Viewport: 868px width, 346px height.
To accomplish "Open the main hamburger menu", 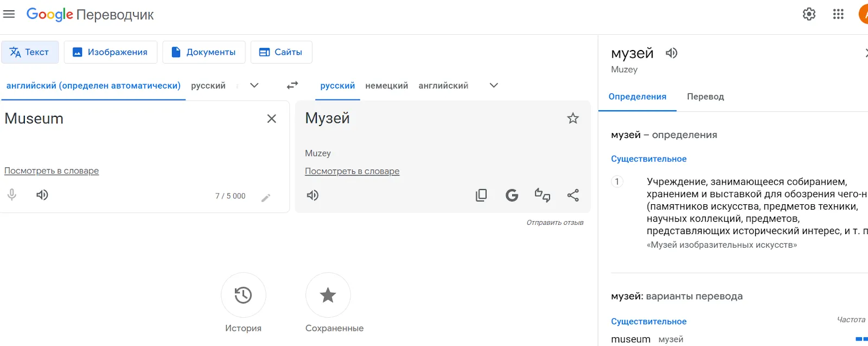I will pos(9,14).
